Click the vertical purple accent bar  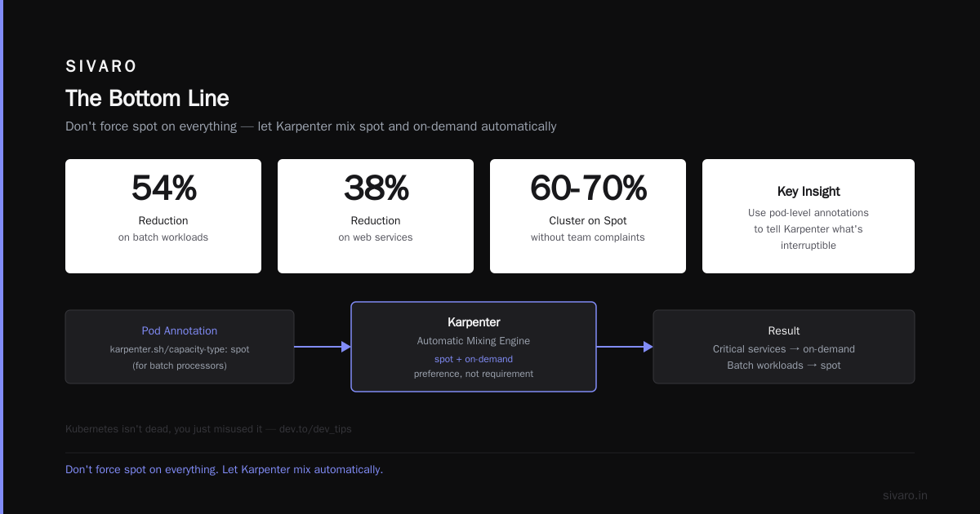2,257
